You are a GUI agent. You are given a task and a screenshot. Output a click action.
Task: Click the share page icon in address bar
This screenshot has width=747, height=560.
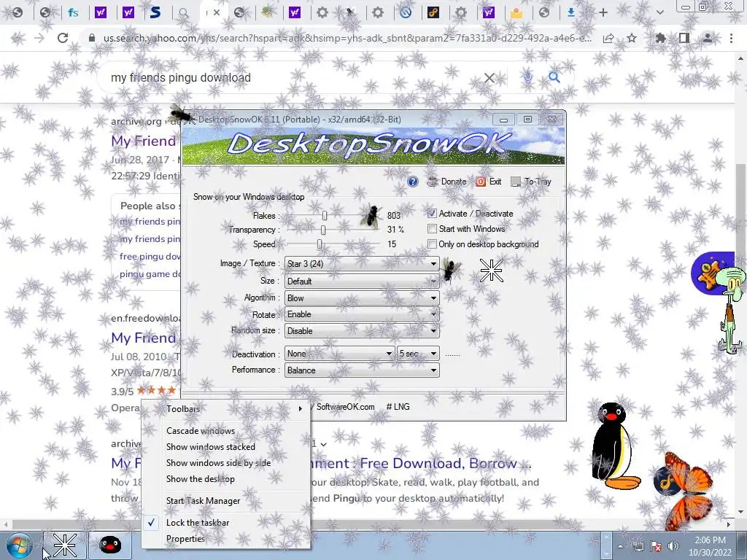click(x=608, y=38)
